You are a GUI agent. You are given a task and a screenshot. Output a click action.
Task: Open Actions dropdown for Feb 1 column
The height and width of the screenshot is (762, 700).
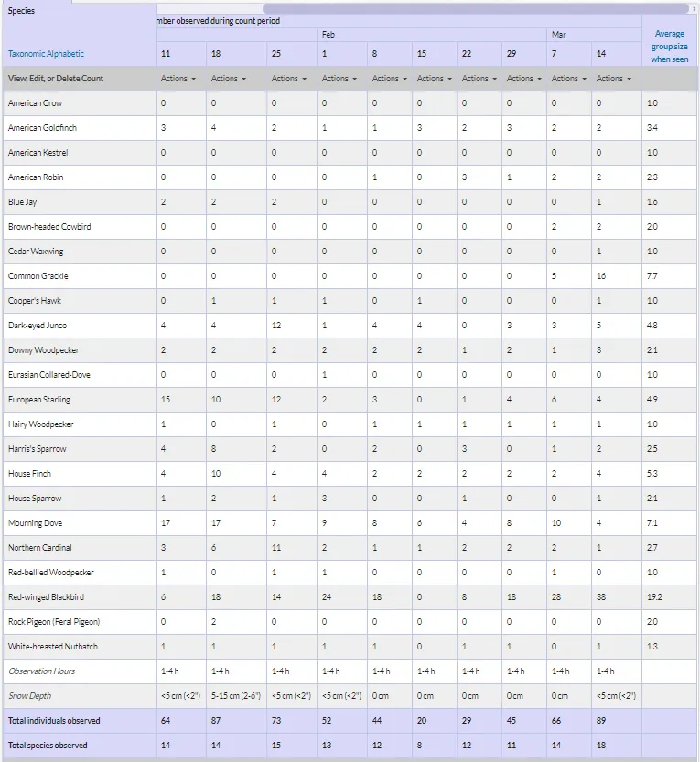pyautogui.click(x=339, y=79)
